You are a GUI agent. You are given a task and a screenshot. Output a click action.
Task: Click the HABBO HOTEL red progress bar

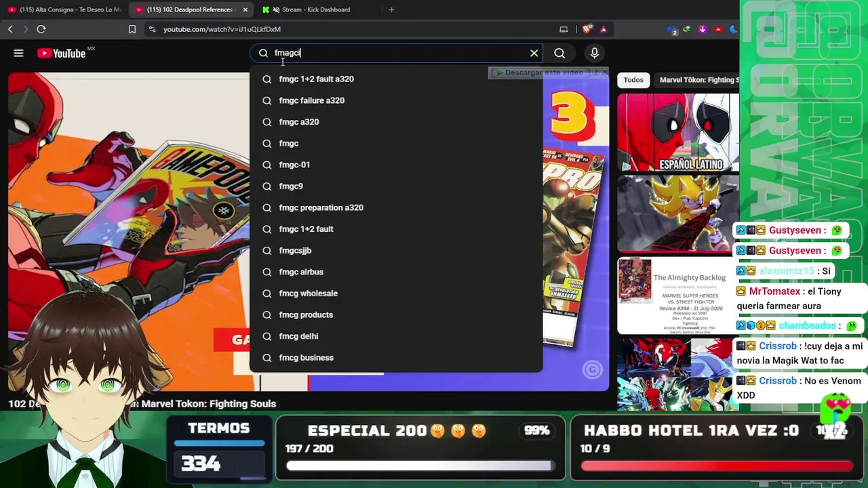(x=717, y=466)
